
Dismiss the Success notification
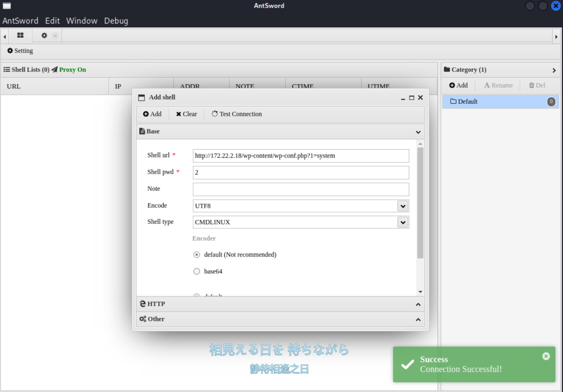(x=546, y=356)
